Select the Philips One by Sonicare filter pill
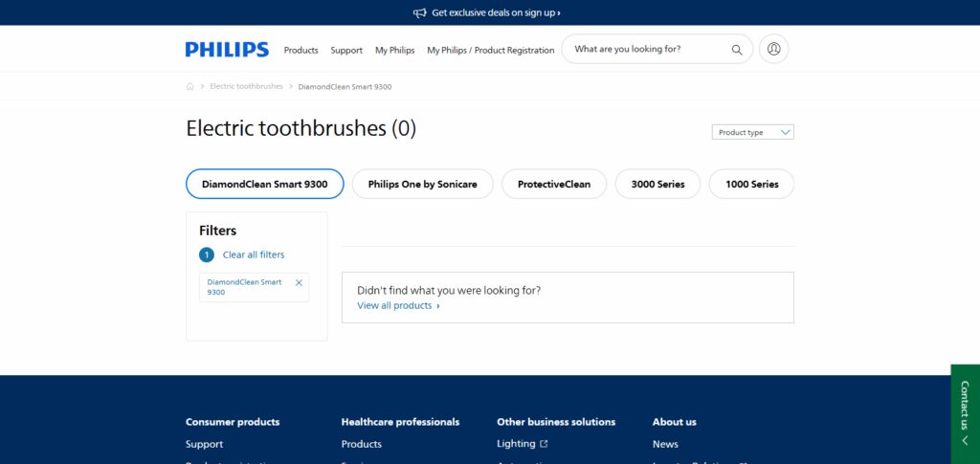This screenshot has width=980, height=464. click(x=422, y=185)
